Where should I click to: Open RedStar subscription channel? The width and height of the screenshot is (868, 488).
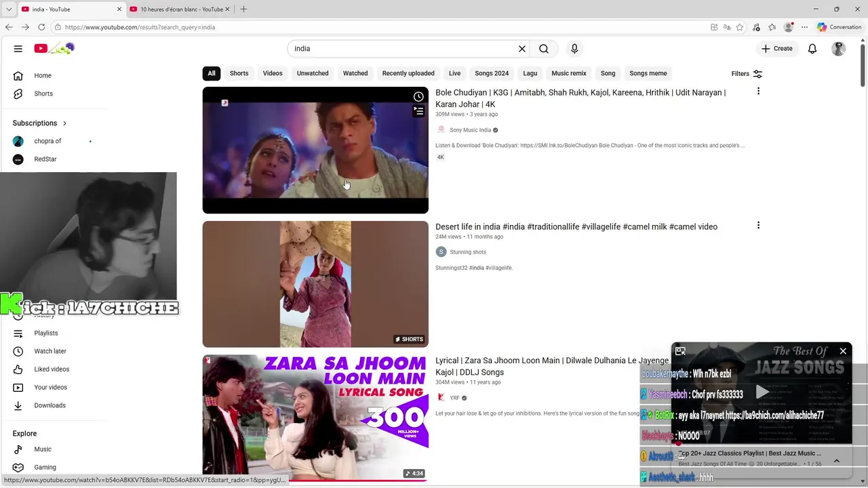45,159
